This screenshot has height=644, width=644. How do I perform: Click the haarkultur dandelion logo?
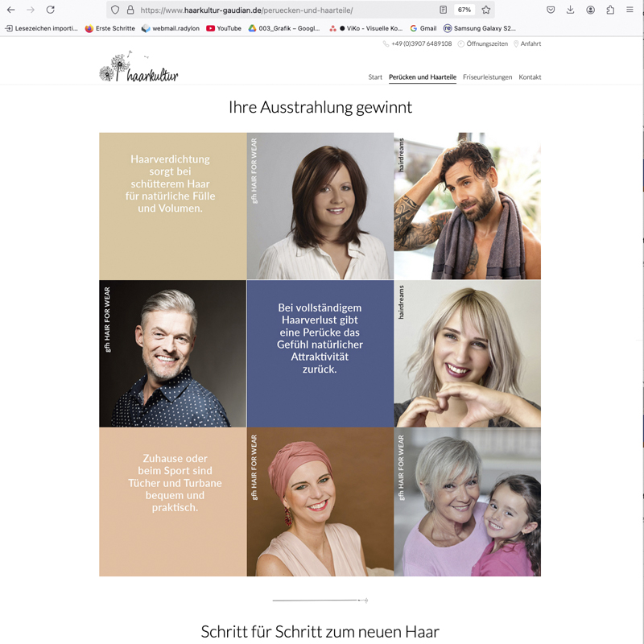pyautogui.click(x=138, y=67)
